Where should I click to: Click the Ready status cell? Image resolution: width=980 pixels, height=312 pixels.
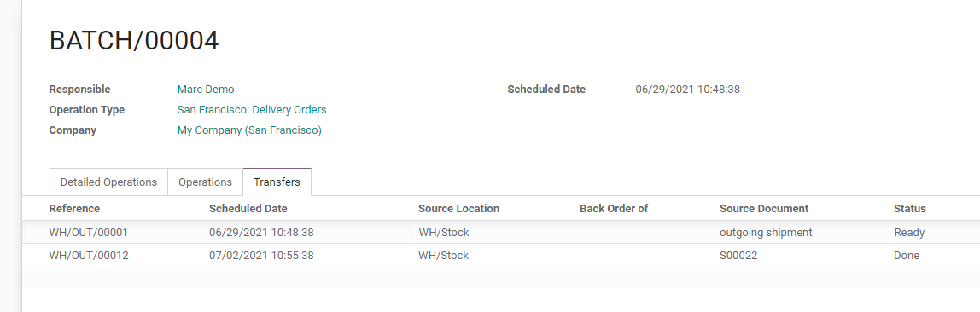909,232
